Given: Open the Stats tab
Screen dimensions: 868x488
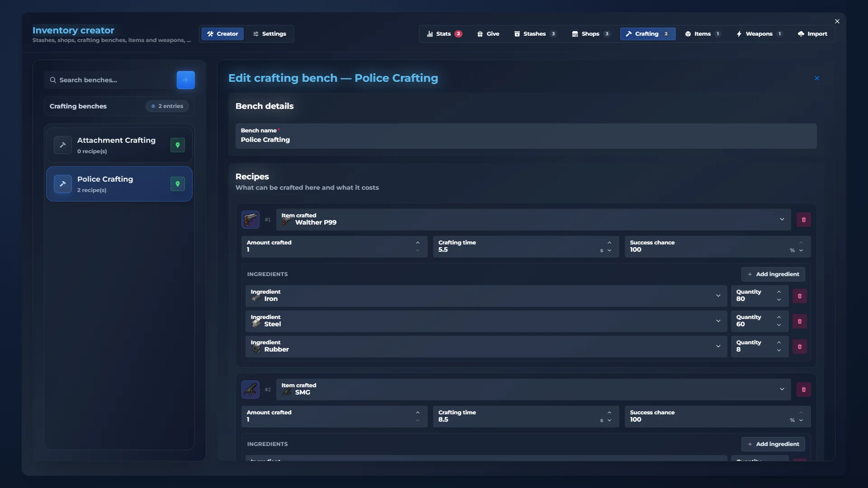Looking at the screenshot, I should [x=444, y=34].
